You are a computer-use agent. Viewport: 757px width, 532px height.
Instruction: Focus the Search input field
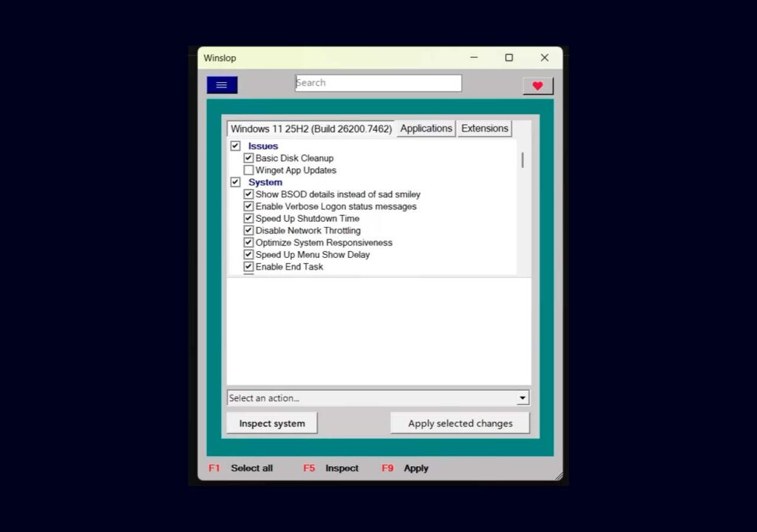pyautogui.click(x=378, y=83)
